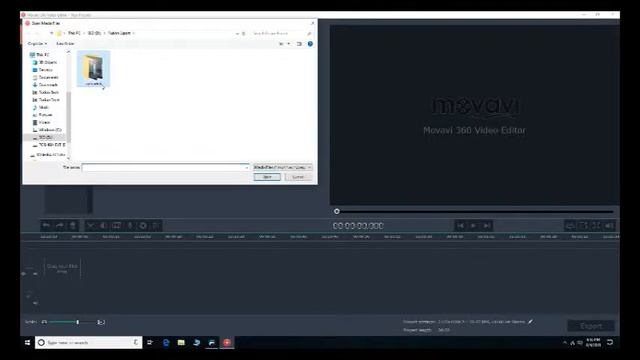Click Cancel button in file dialog
The width and height of the screenshot is (640, 360).
[x=298, y=177]
